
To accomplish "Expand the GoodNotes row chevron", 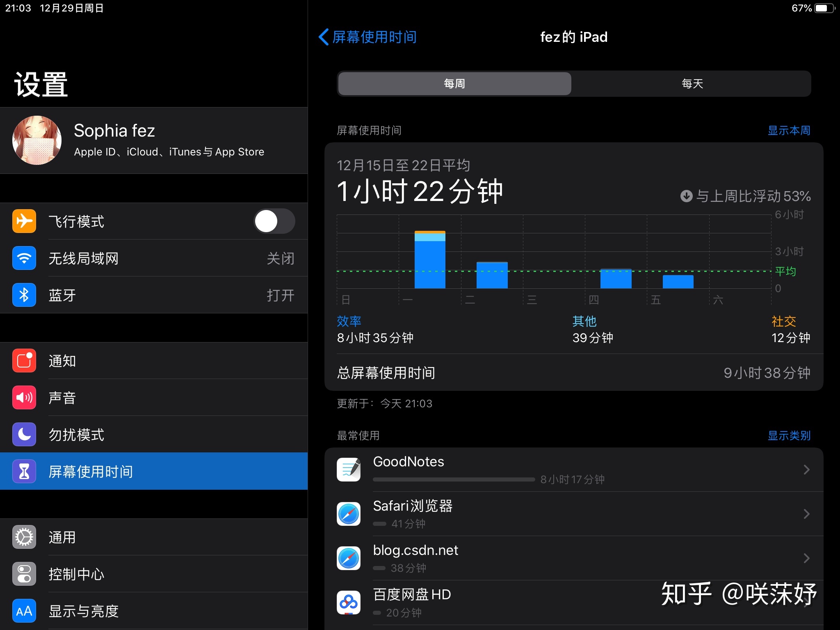I will click(x=806, y=470).
